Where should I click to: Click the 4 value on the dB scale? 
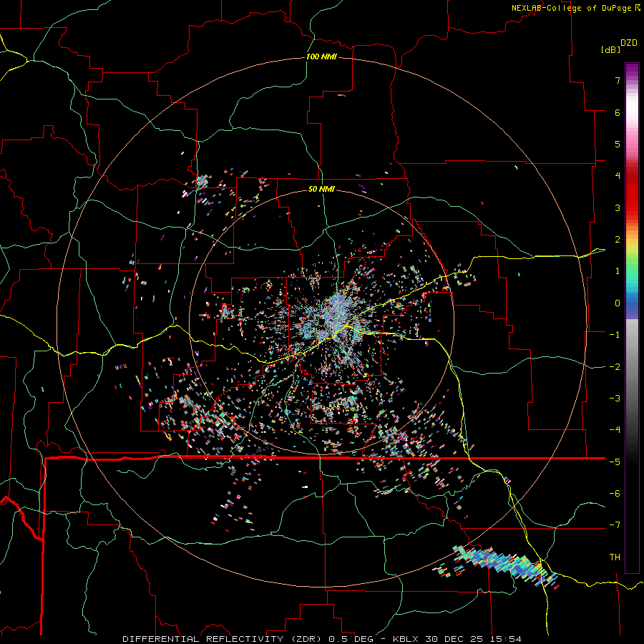point(617,176)
